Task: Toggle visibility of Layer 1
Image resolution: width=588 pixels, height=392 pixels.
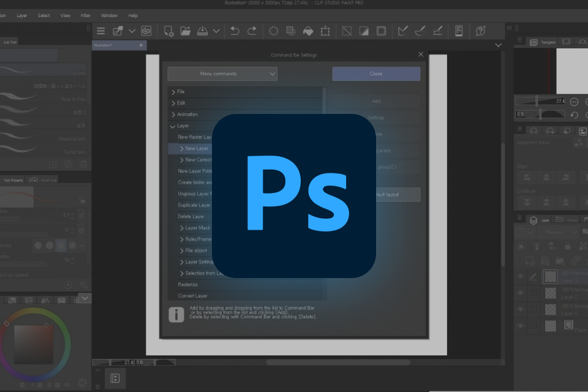Action: (x=521, y=309)
